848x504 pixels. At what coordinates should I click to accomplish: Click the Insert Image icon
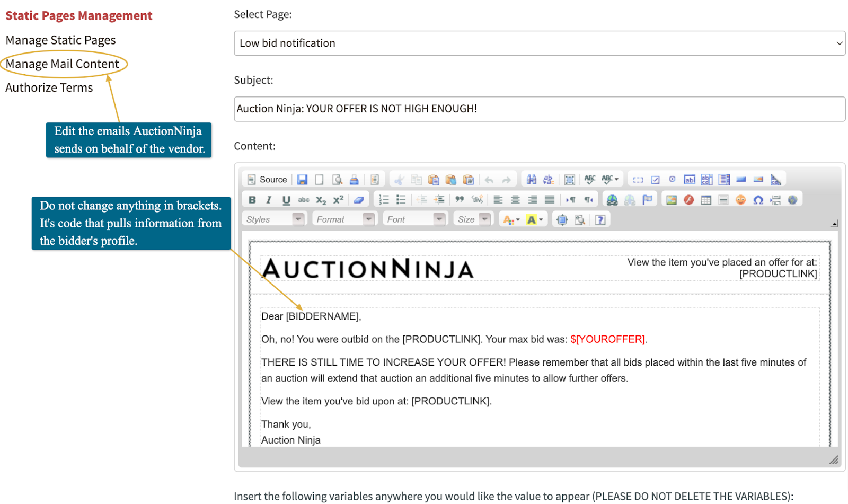coord(672,200)
